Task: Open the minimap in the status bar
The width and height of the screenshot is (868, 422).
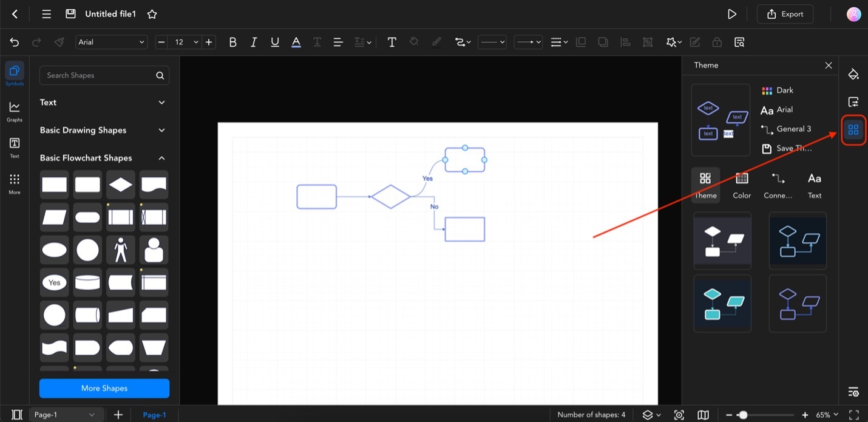Action: [702, 415]
